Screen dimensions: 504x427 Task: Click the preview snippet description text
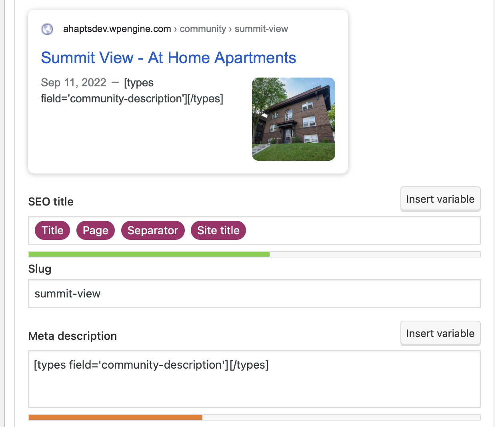(132, 99)
